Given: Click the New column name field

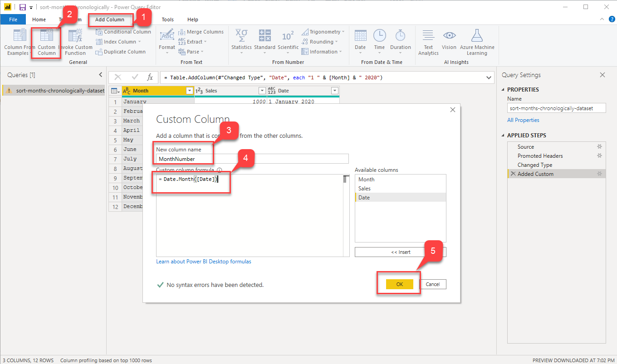Looking at the screenshot, I should [x=252, y=159].
